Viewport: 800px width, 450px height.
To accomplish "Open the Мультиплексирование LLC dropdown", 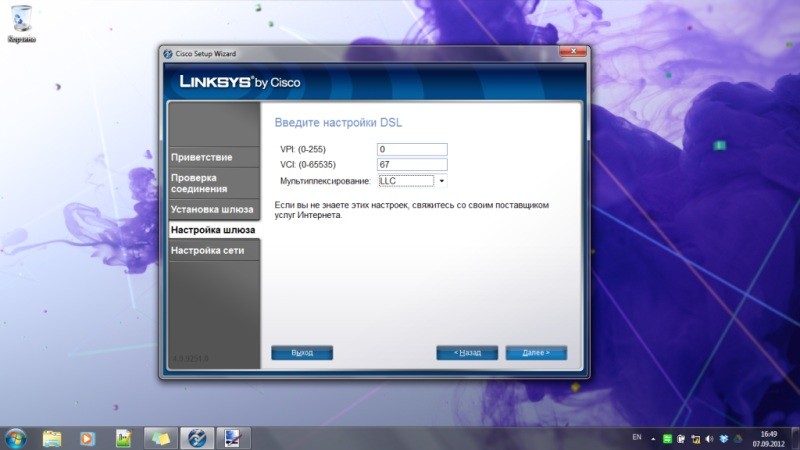I will tap(412, 181).
